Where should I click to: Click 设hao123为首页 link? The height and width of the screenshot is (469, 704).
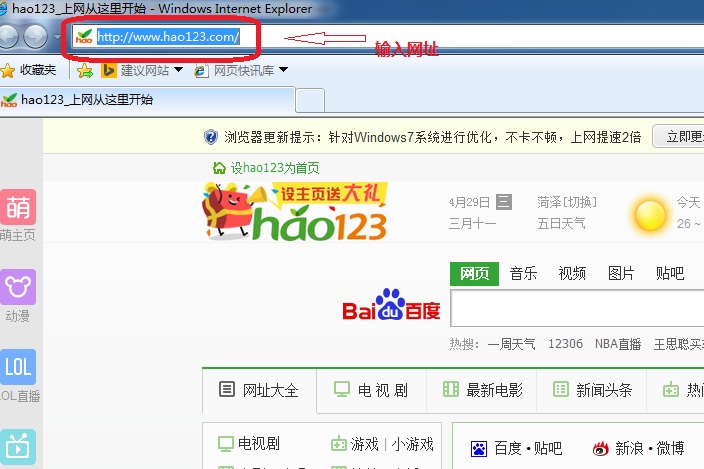tap(275, 168)
